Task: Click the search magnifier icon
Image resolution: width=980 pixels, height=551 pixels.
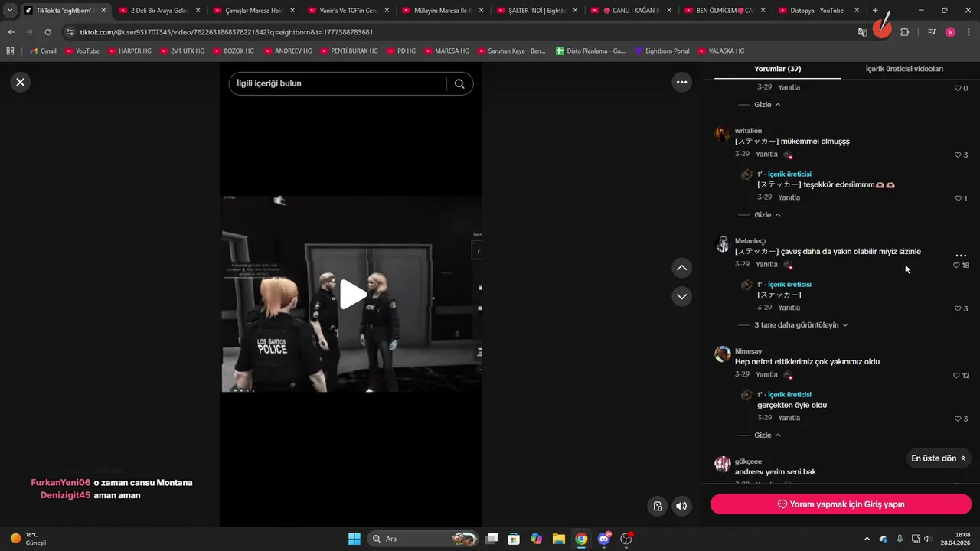Action: 459,84
